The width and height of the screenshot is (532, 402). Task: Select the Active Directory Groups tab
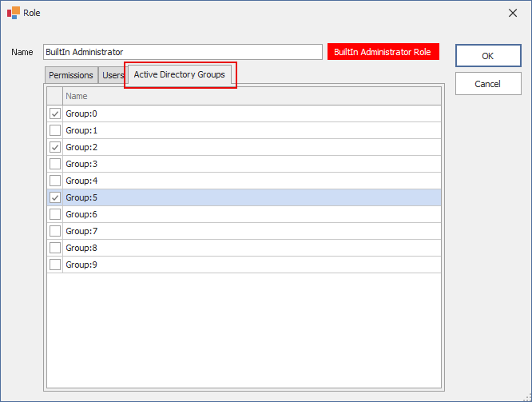(180, 75)
